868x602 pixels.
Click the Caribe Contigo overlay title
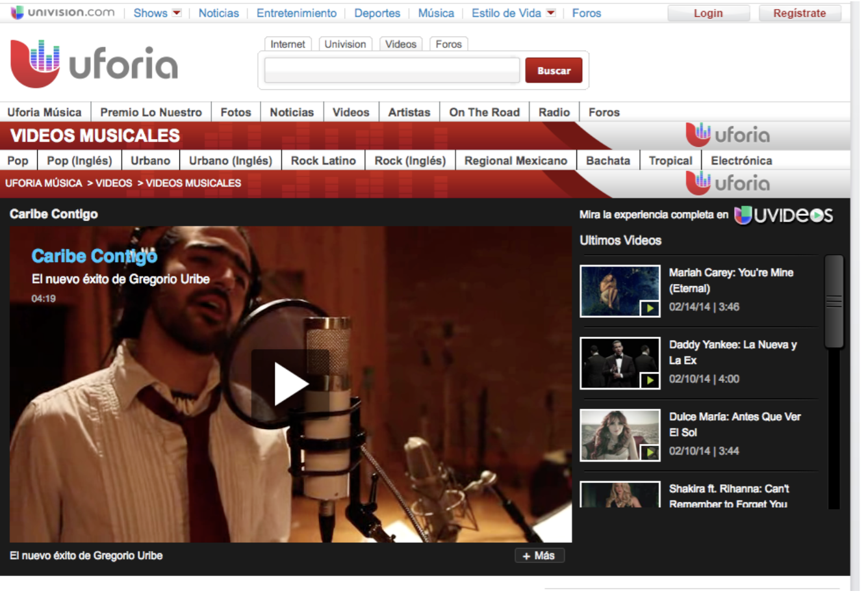94,256
